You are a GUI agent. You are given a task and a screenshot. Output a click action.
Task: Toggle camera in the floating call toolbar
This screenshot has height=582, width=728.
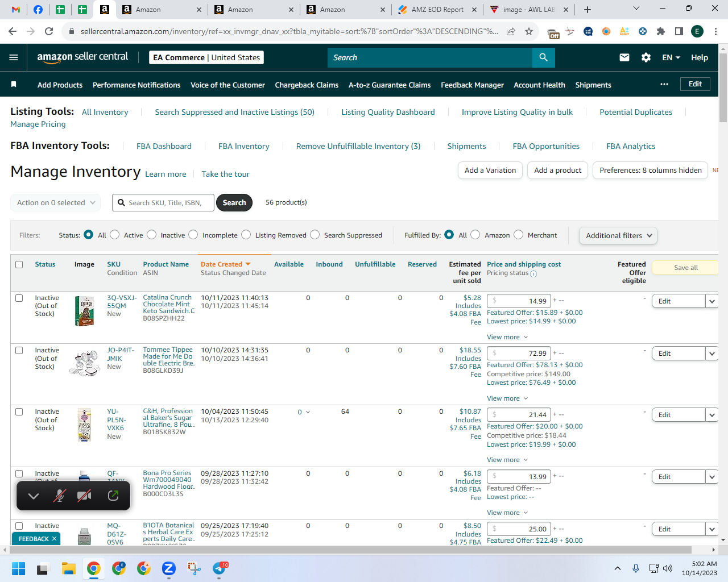click(84, 496)
